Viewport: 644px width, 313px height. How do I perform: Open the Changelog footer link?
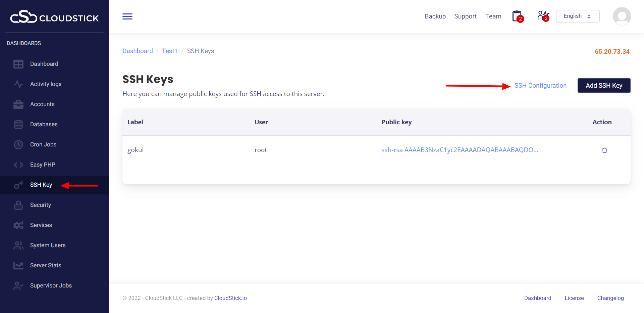610,298
